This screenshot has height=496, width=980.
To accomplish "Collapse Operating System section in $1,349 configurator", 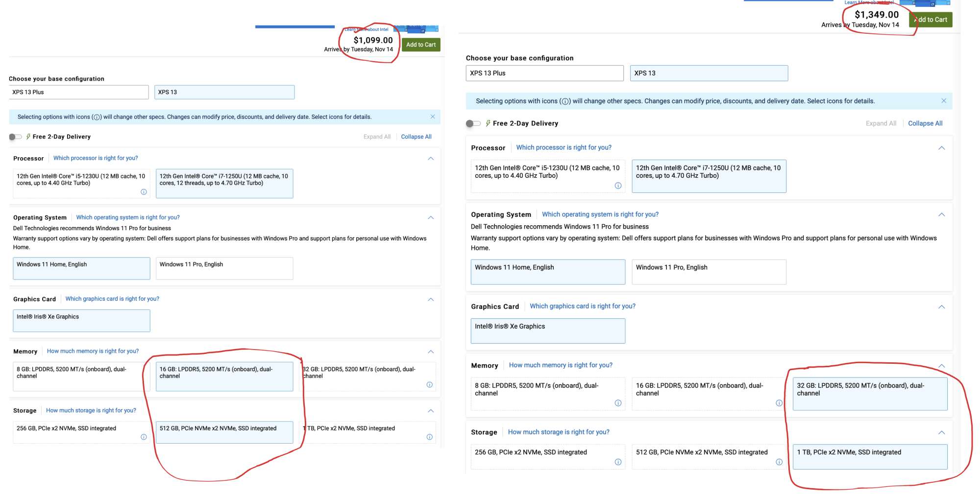I will (x=941, y=214).
